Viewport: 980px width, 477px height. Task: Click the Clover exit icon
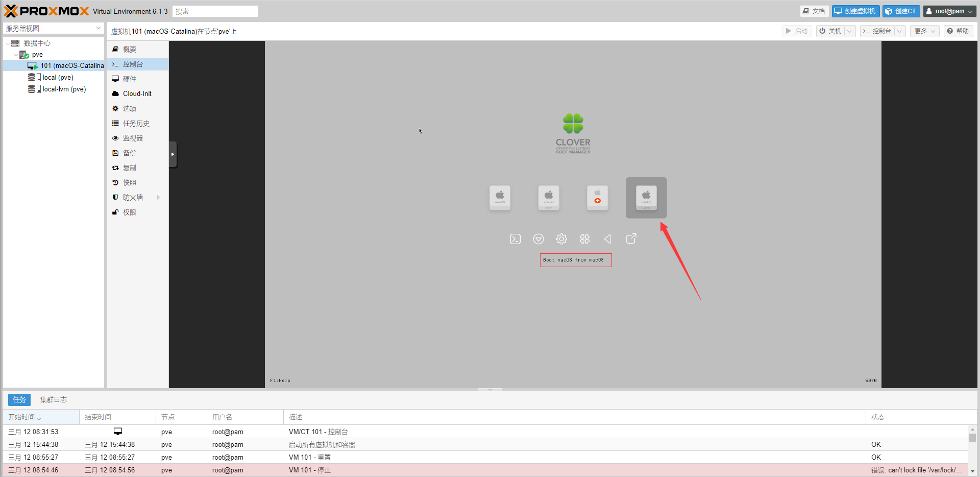pyautogui.click(x=631, y=239)
